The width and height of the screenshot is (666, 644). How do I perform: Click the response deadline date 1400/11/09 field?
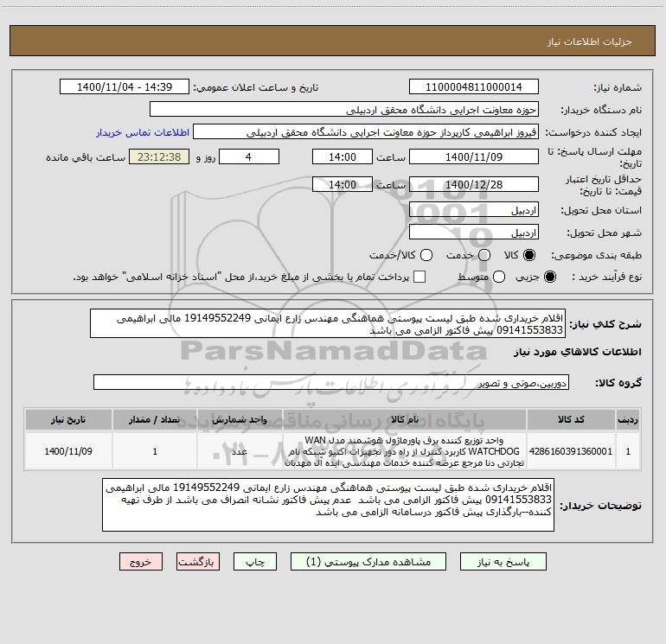[474, 156]
